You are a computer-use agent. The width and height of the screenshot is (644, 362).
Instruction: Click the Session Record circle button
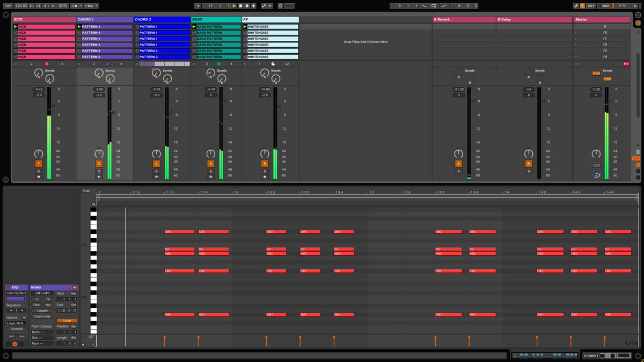coord(280,5)
